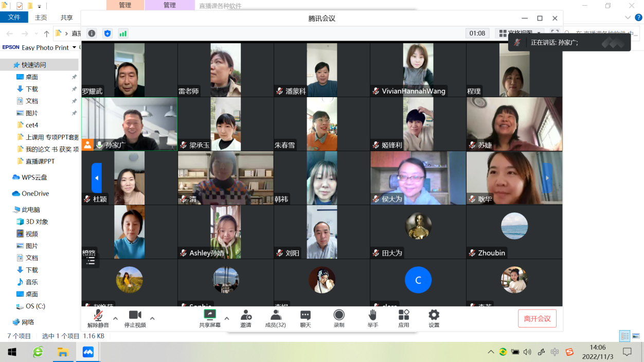Check the green network signal icon
Image resolution: width=644 pixels, height=362 pixels.
pyautogui.click(x=123, y=33)
